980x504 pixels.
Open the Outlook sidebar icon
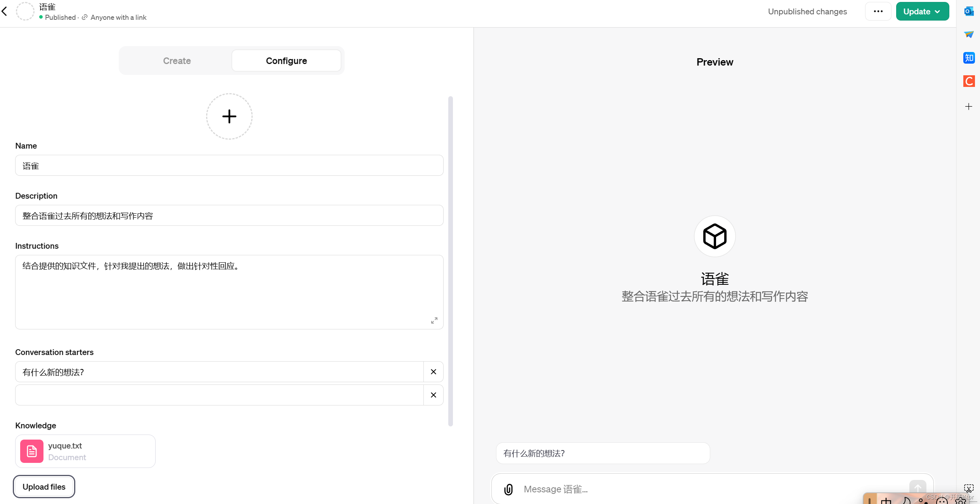[968, 12]
